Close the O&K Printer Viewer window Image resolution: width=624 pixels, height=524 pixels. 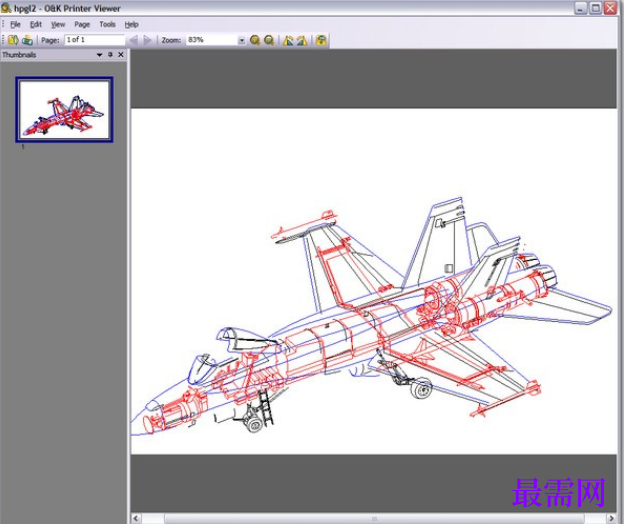(x=610, y=8)
